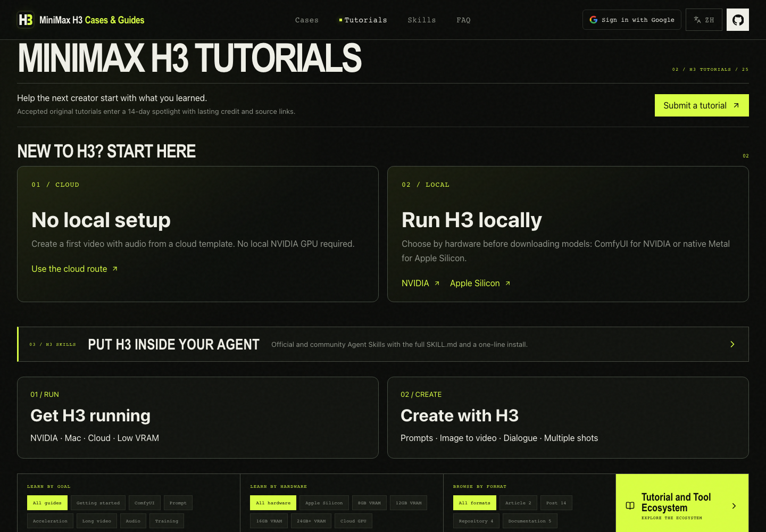This screenshot has height=532, width=766.
Task: Select the Training filter chip
Action: tap(166, 521)
